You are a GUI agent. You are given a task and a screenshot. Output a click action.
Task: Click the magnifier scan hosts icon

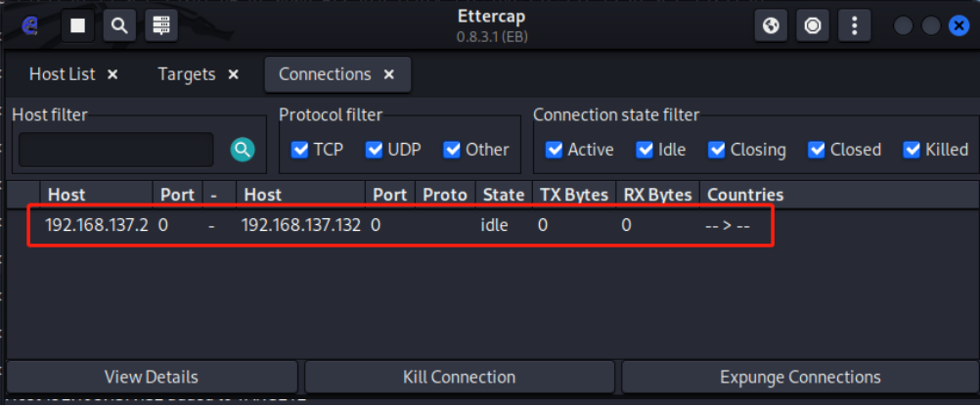[x=119, y=26]
